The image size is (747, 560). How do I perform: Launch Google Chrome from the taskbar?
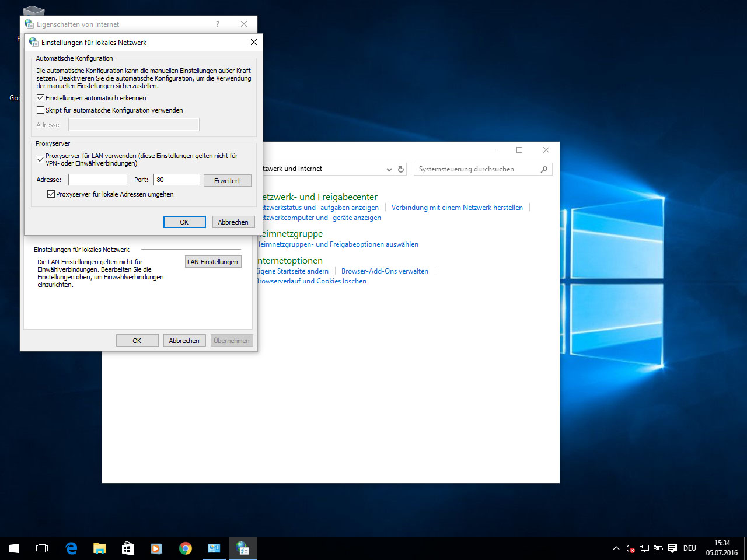pyautogui.click(x=185, y=548)
